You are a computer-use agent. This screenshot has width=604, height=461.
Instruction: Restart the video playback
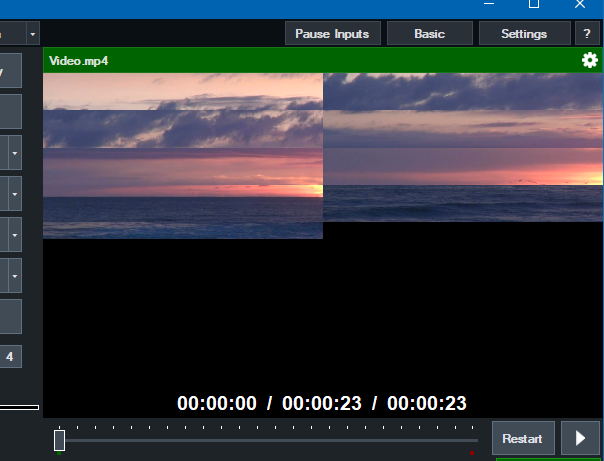tap(523, 438)
